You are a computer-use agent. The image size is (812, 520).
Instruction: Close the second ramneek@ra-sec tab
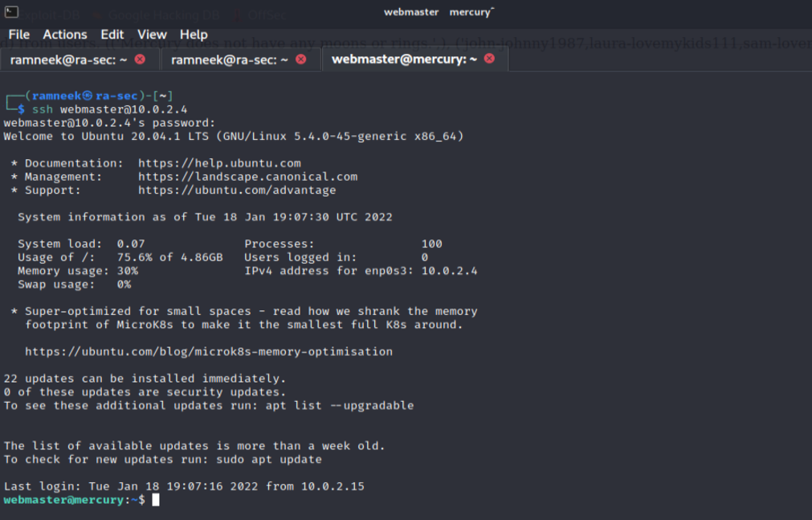point(299,58)
